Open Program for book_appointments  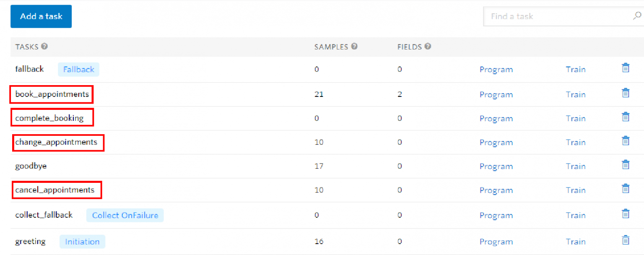[x=496, y=95]
